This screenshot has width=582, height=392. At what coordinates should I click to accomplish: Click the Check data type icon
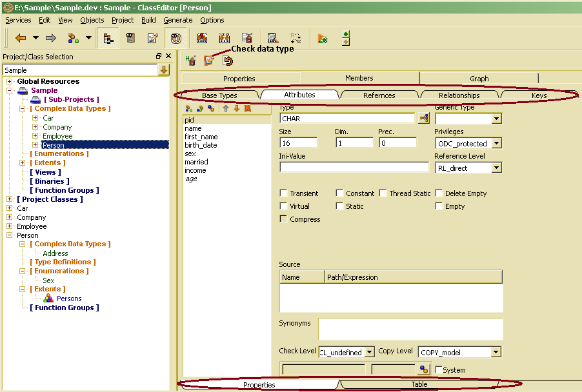[208, 61]
